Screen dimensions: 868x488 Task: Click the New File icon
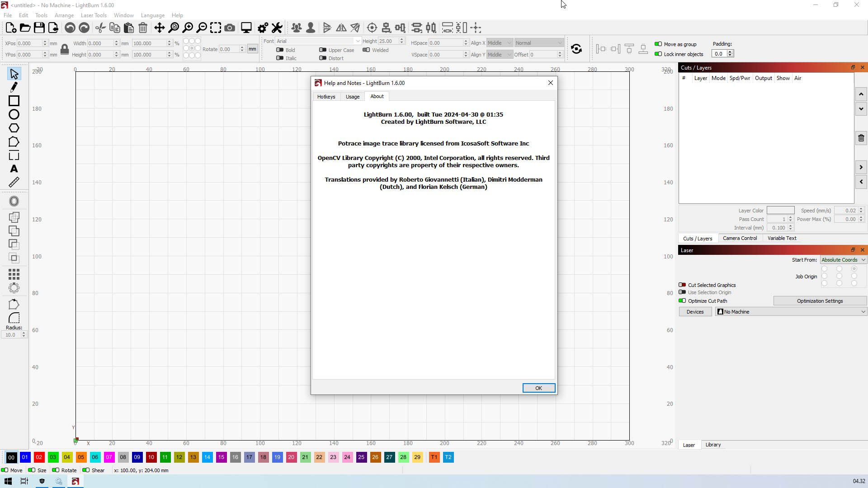point(11,28)
